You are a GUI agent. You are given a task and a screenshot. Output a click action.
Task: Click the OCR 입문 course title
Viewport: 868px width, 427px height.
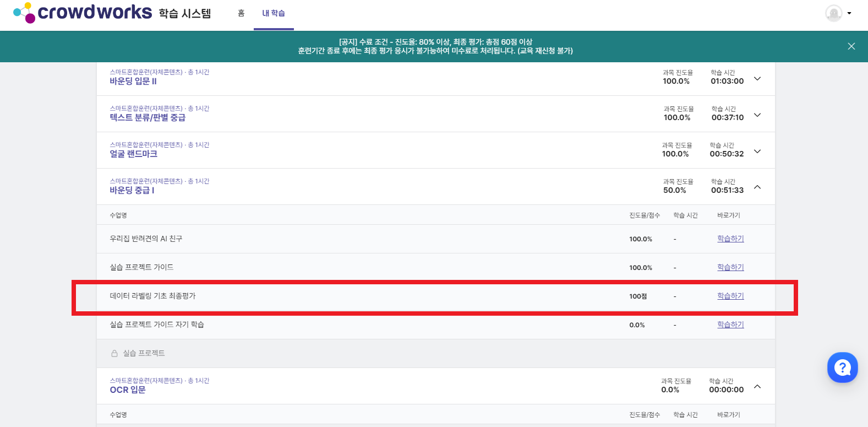(x=128, y=390)
